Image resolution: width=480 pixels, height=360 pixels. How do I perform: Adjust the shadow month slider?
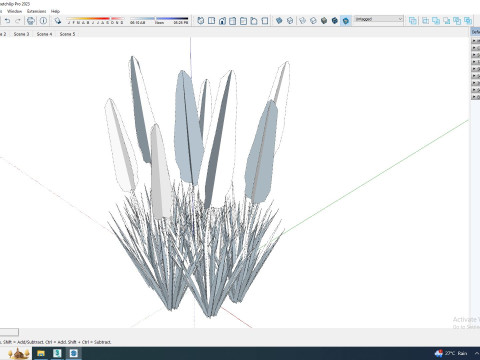[95, 21]
